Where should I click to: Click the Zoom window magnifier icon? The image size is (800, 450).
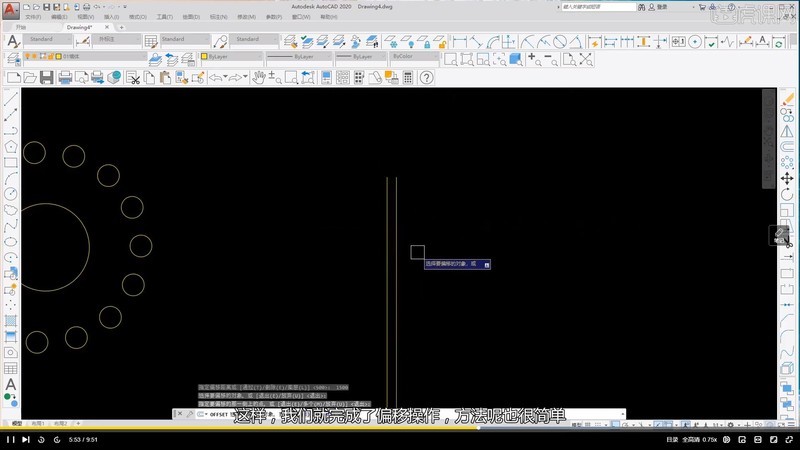(x=291, y=78)
